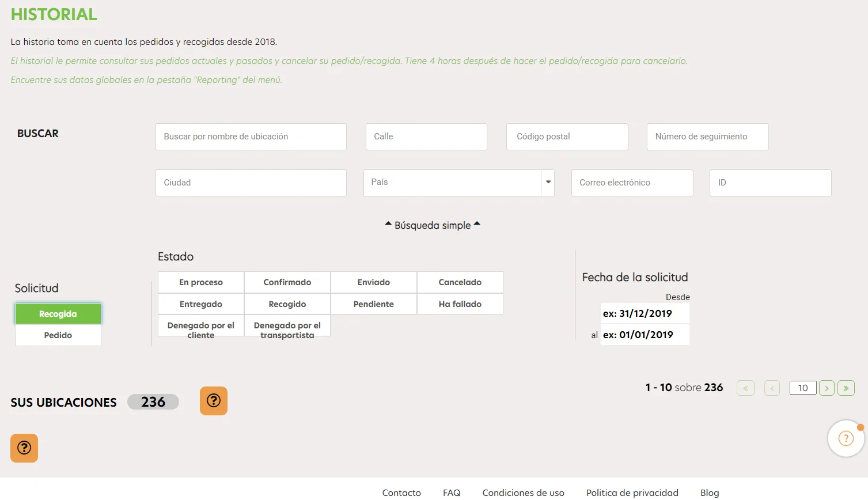Go to the first results page
Viewport: 868px width, 500px height.
[x=745, y=388]
